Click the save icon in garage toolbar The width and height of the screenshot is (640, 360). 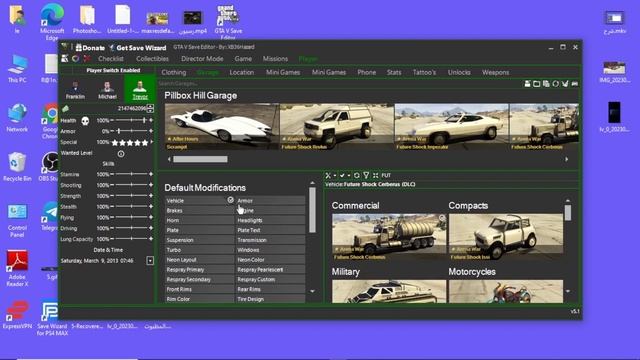[527, 84]
